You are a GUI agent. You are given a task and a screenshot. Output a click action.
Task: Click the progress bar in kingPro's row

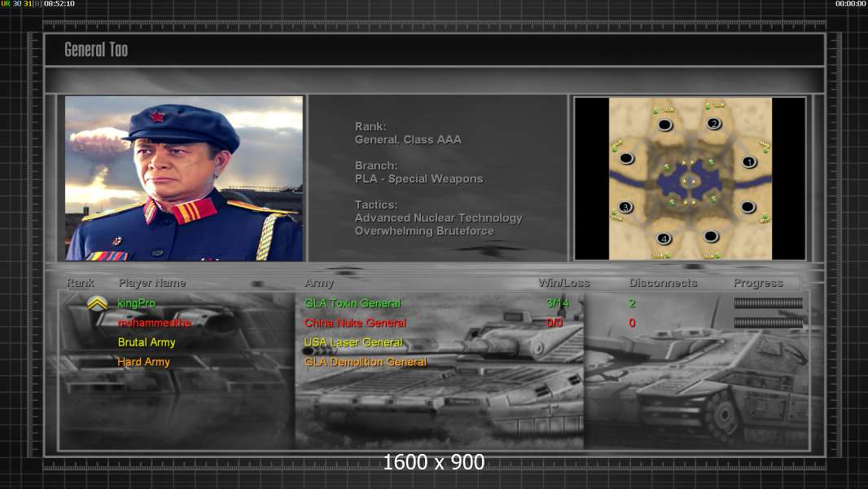(768, 303)
